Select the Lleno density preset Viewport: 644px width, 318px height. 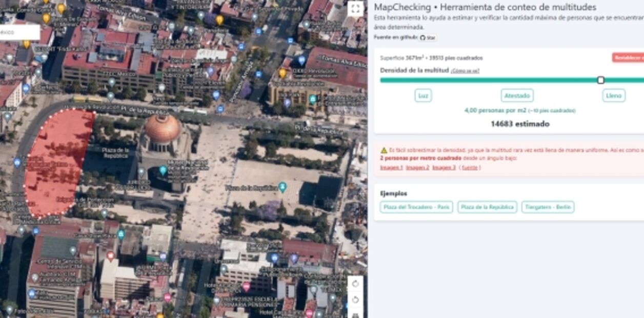[613, 95]
